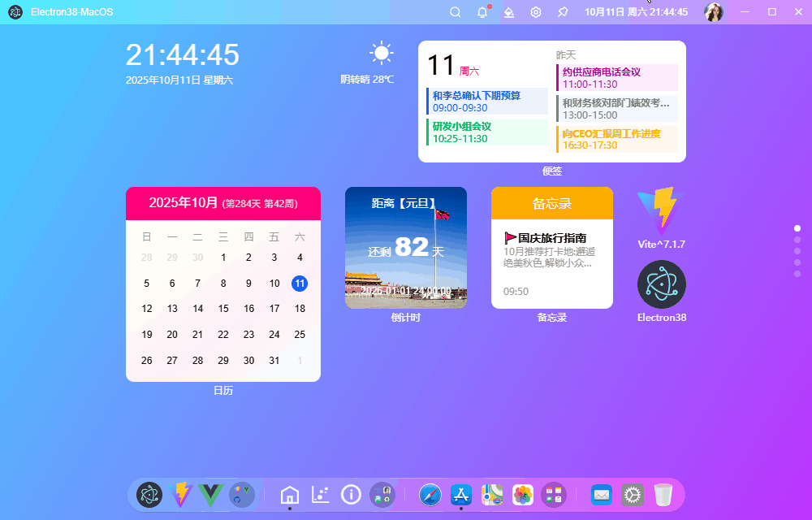Open the notifications bell with red badge
The image size is (812, 520).
(x=481, y=11)
